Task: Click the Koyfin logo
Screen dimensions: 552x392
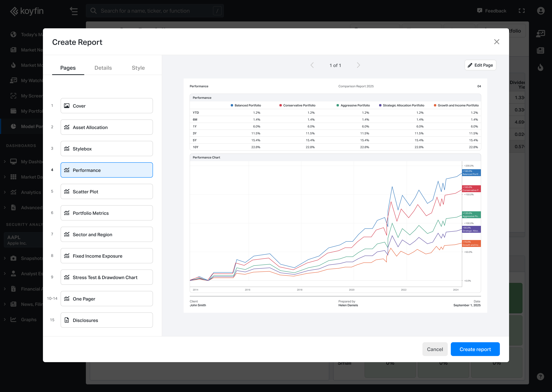Action: pos(27,11)
